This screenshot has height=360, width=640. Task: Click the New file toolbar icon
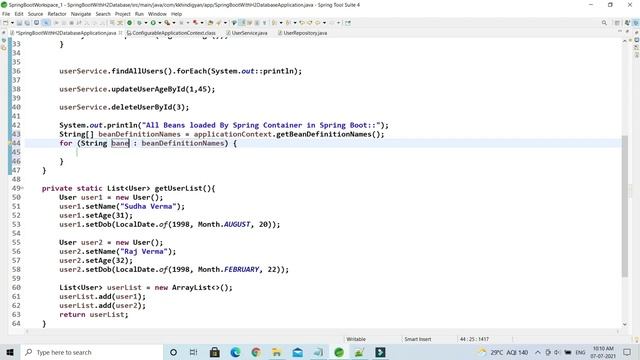click(x=6, y=23)
